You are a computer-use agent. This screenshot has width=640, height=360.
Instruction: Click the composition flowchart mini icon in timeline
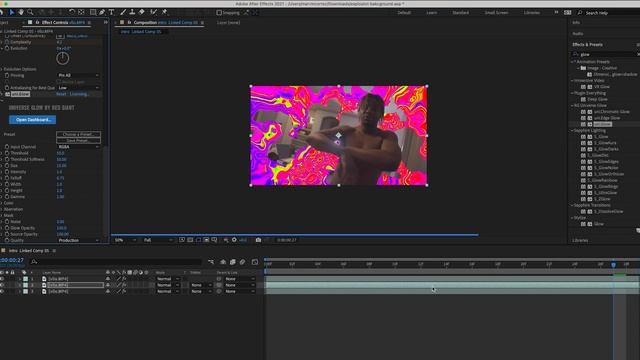(211, 262)
